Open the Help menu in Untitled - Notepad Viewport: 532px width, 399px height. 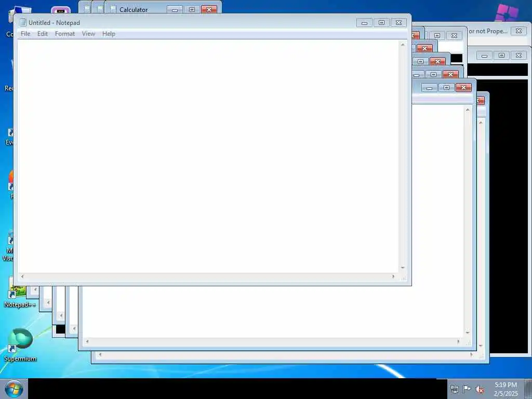coord(109,34)
